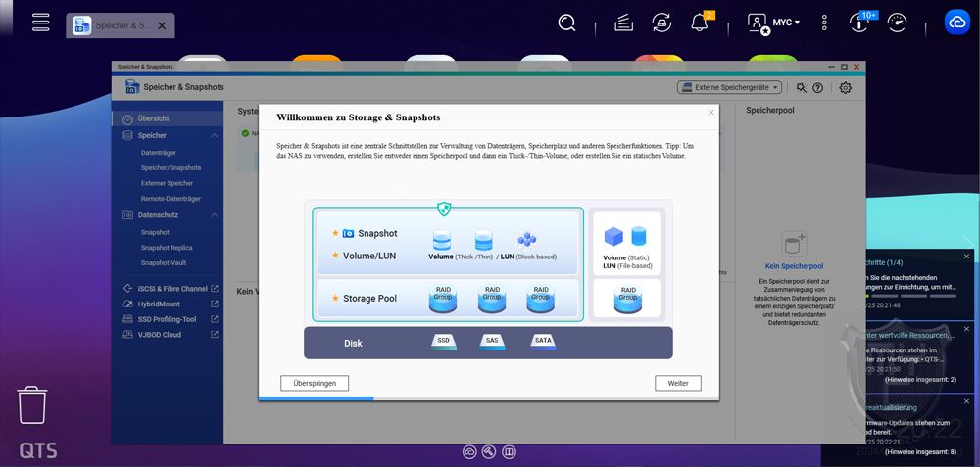The width and height of the screenshot is (980, 467).
Task: Open Snapshot-Vault in the sidebar
Action: (x=163, y=262)
